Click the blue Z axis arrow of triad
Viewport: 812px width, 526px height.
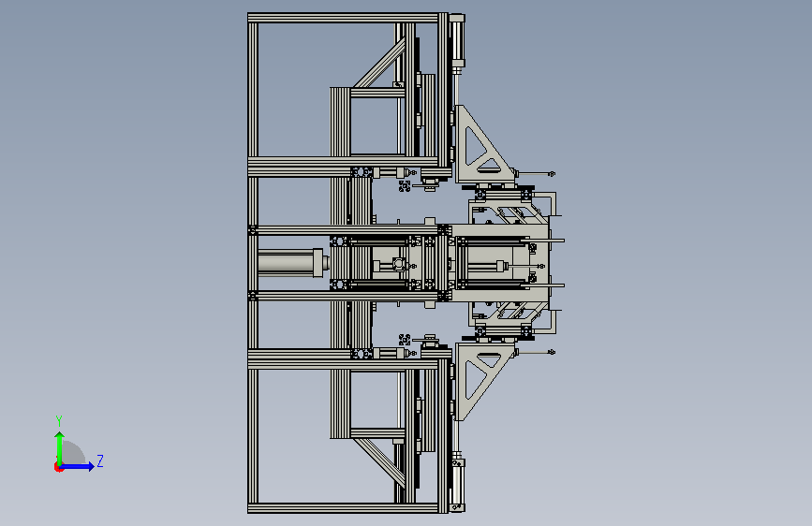tap(78, 466)
